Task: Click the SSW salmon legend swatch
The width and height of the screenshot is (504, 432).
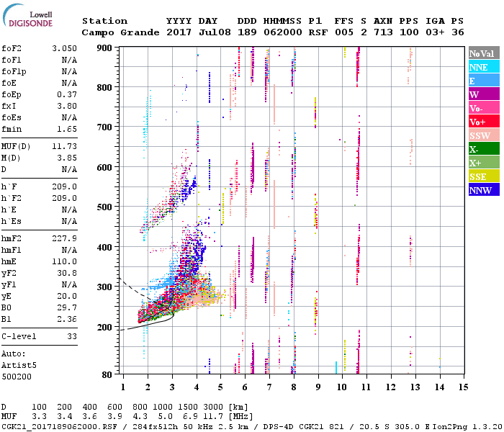Action: [x=484, y=135]
